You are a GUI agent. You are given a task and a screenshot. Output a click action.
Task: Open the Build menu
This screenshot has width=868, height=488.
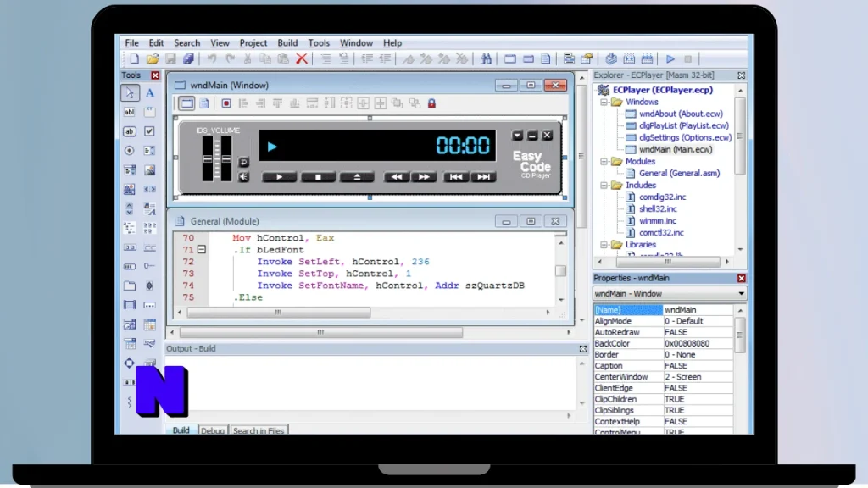coord(287,42)
